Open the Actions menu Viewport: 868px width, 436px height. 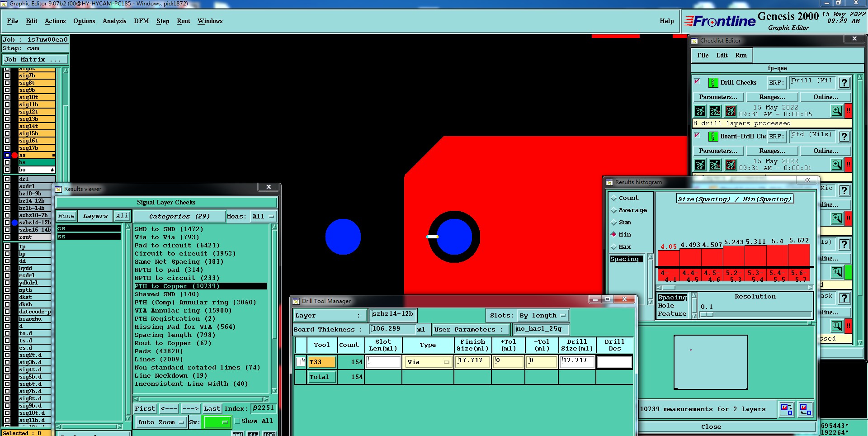tap(55, 21)
